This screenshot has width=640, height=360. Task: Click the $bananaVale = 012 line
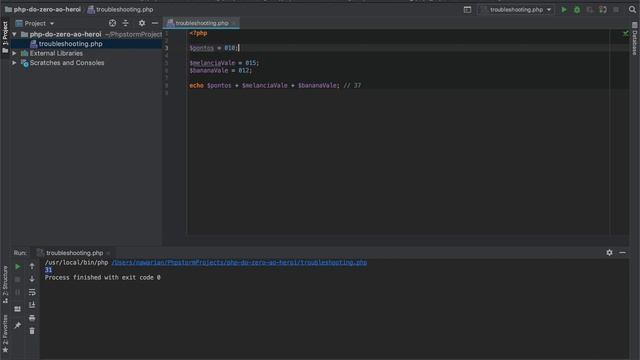coord(221,71)
